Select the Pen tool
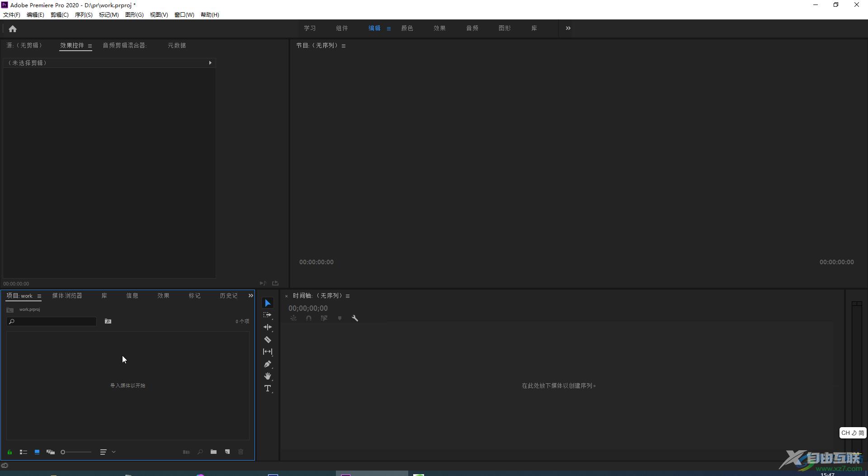This screenshot has height=476, width=868. point(268,364)
